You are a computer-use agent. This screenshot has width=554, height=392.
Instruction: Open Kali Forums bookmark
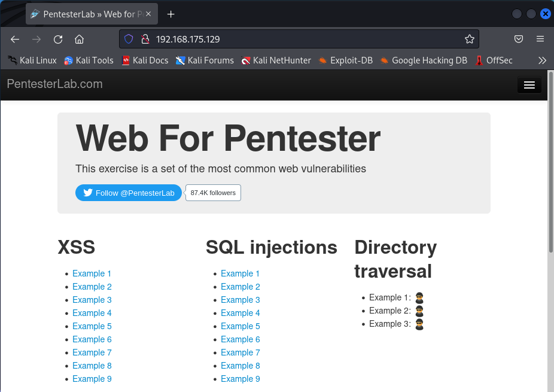point(205,60)
